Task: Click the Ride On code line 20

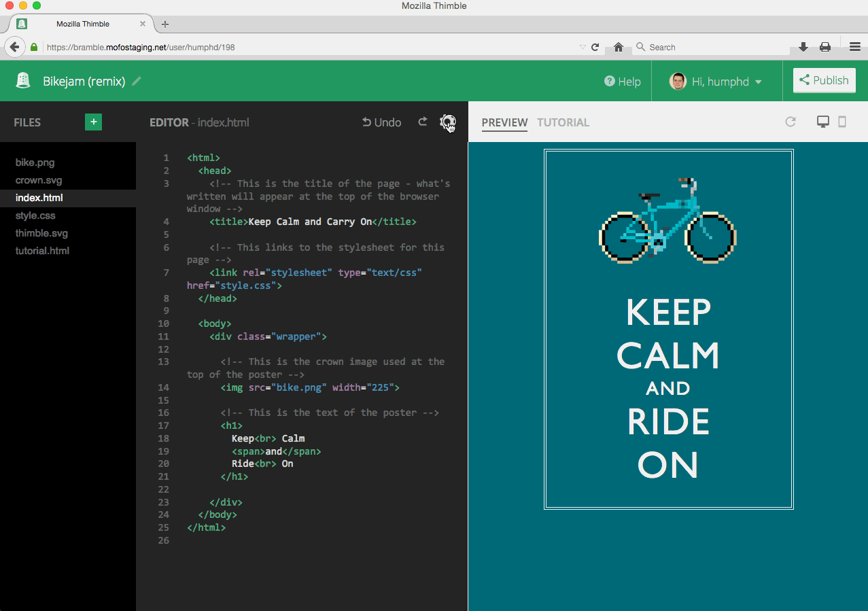Action: (x=262, y=464)
